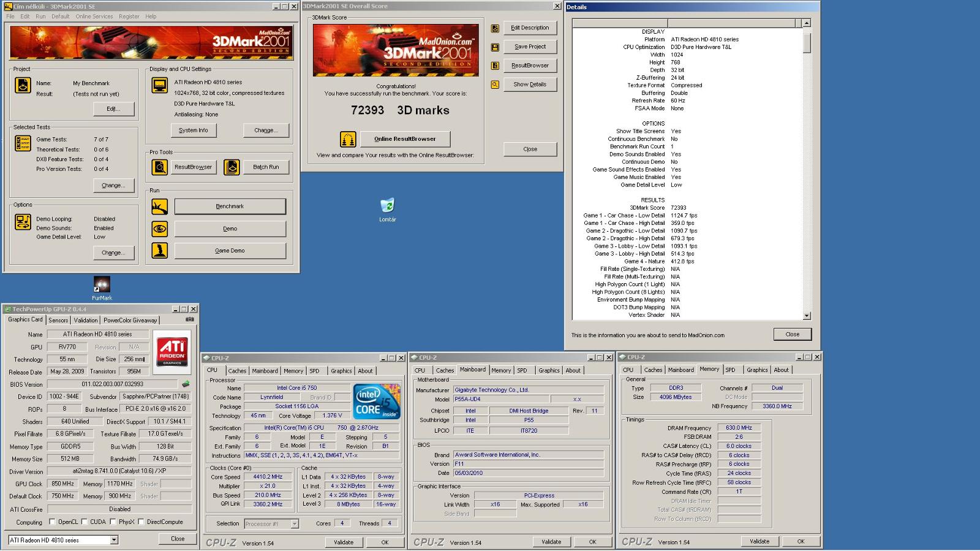Image resolution: width=980 pixels, height=551 pixels.
Task: Click the Online ResultBrowser icon
Action: tap(348, 139)
